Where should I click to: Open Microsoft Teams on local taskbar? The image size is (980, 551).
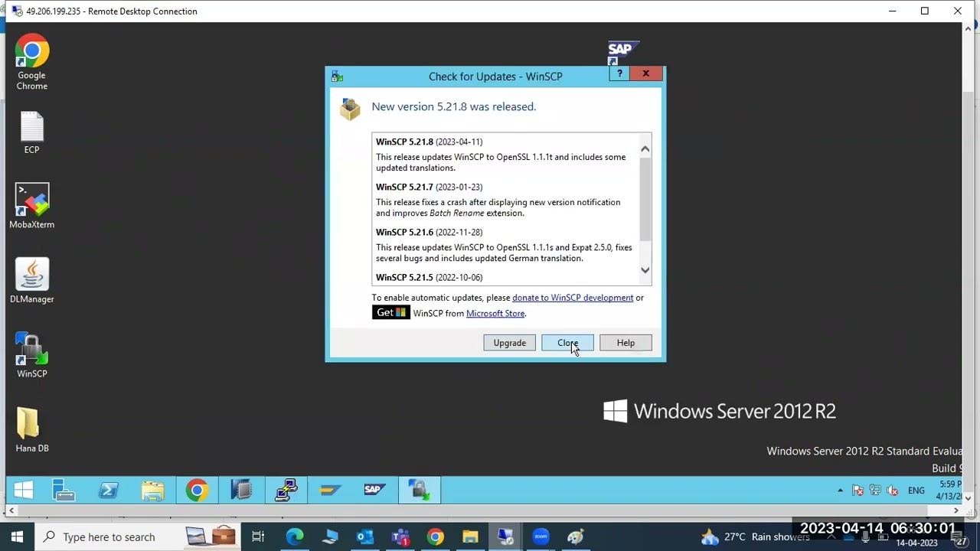[400, 537]
